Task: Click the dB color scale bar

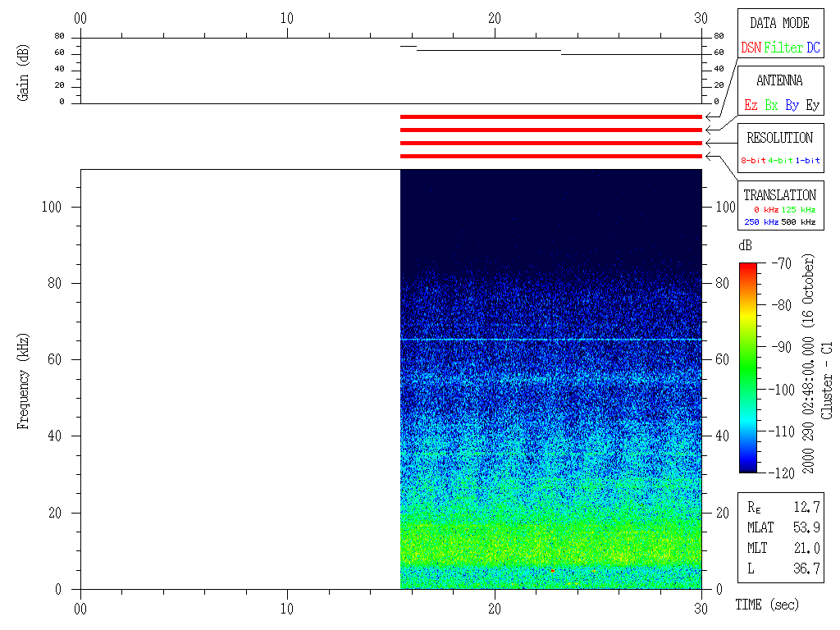Action: pyautogui.click(x=747, y=367)
